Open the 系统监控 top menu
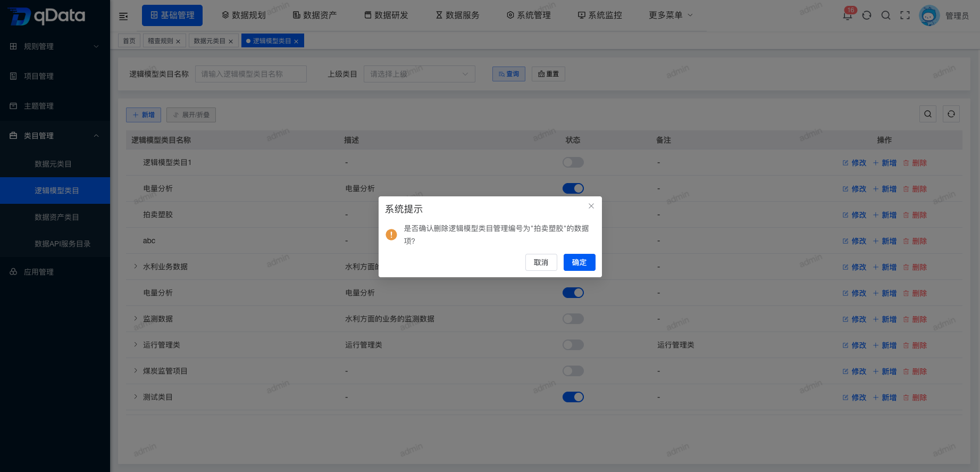 [600, 15]
